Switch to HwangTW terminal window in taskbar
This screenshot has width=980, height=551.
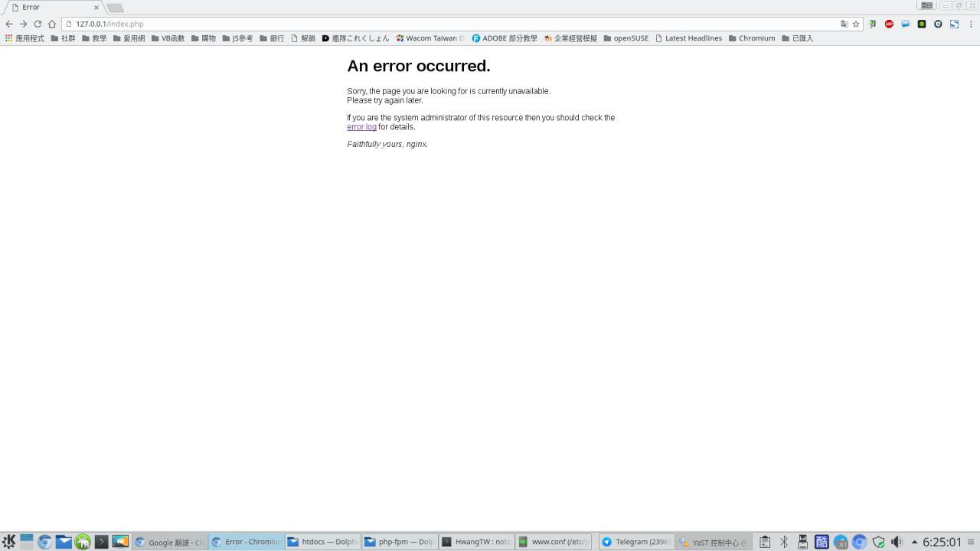click(x=476, y=542)
